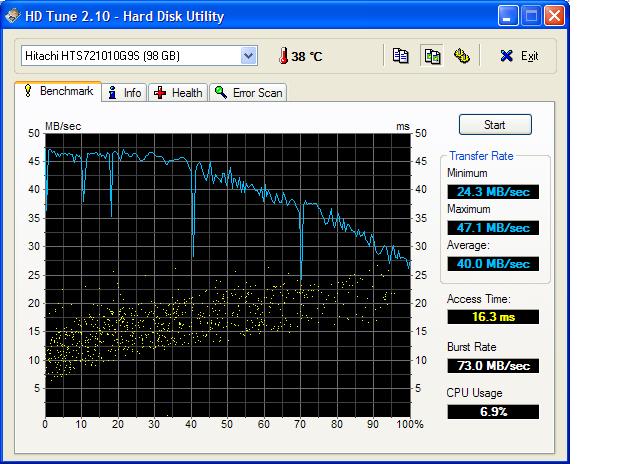Image resolution: width=640 pixels, height=464 pixels.
Task: Start the benchmark with Start button
Action: 495,124
